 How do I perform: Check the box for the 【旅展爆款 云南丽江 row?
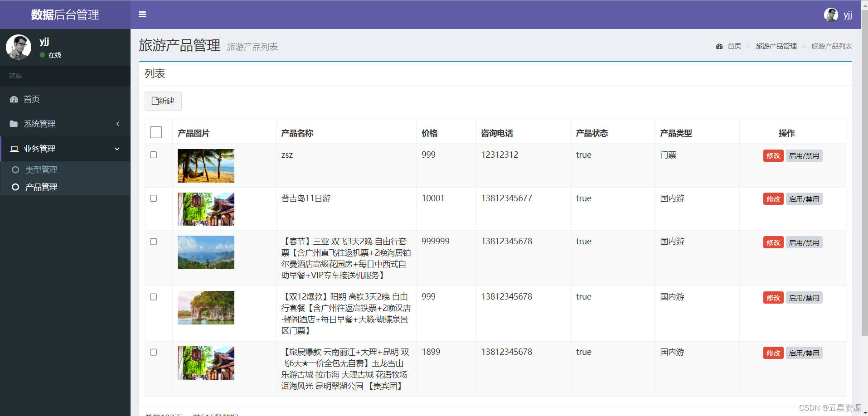click(x=154, y=352)
